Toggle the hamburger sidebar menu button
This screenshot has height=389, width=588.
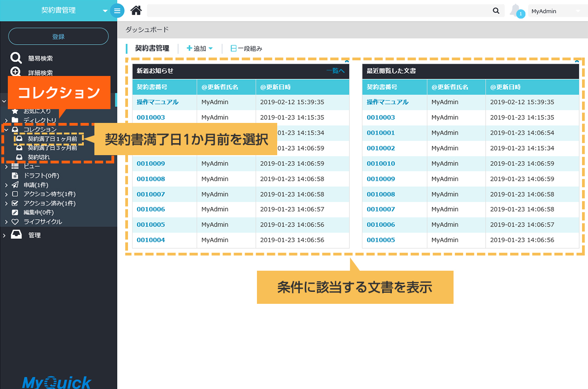tap(117, 11)
